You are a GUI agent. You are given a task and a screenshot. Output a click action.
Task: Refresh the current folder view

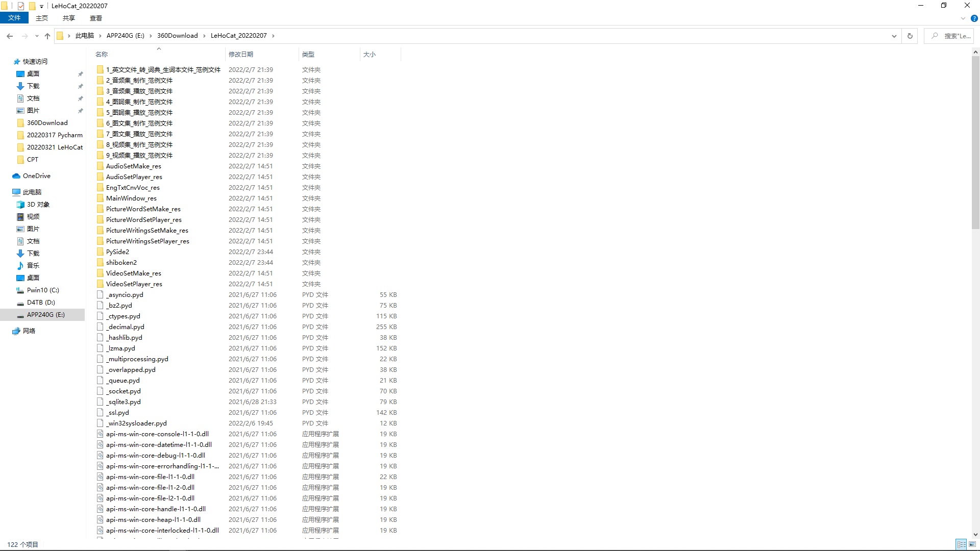[x=910, y=36]
